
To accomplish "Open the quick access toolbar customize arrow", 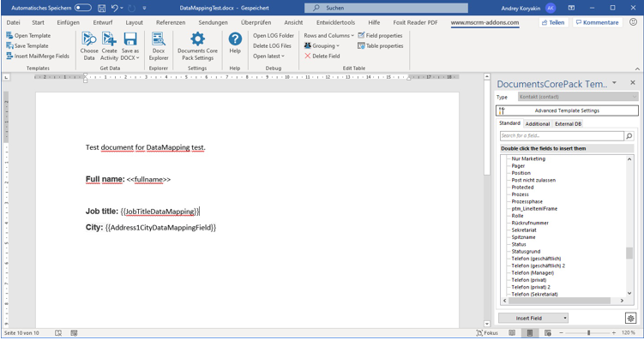I will point(144,8).
